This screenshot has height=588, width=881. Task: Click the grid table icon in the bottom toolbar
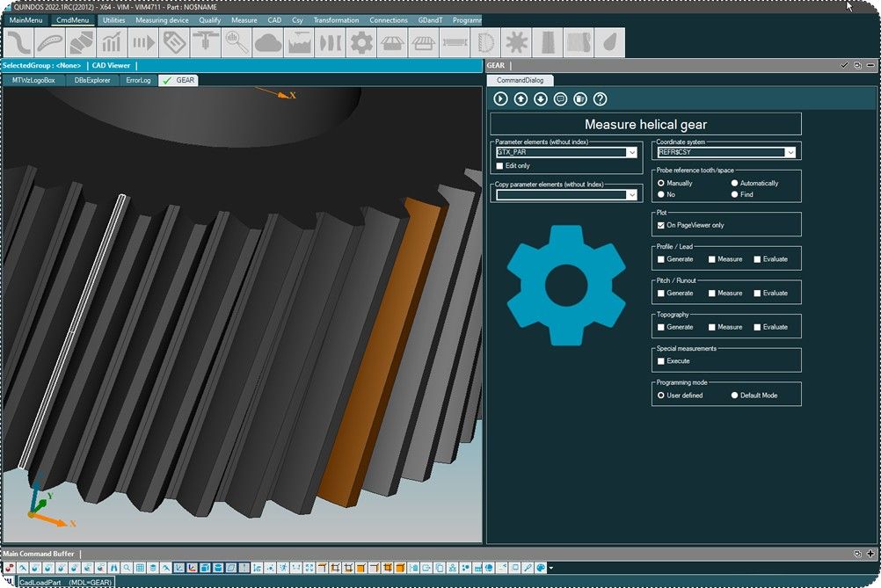point(140,568)
